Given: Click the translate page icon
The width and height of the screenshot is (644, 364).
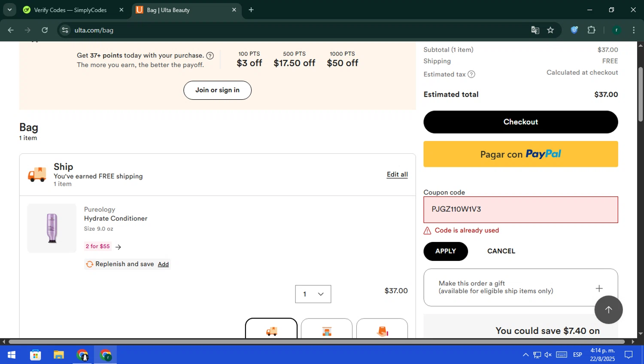Looking at the screenshot, I should (535, 30).
